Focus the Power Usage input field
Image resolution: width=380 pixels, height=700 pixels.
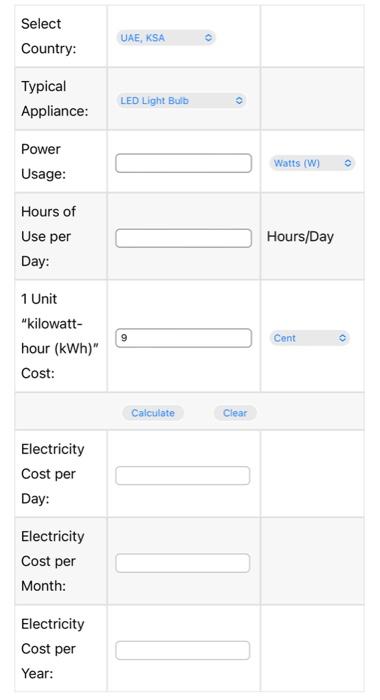184,163
